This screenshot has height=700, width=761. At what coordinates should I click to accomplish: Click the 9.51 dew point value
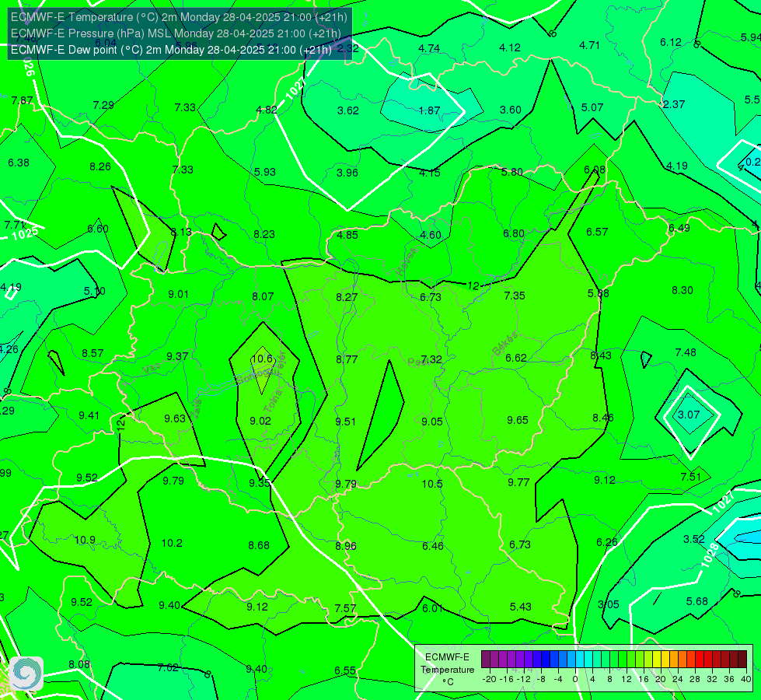click(x=346, y=422)
